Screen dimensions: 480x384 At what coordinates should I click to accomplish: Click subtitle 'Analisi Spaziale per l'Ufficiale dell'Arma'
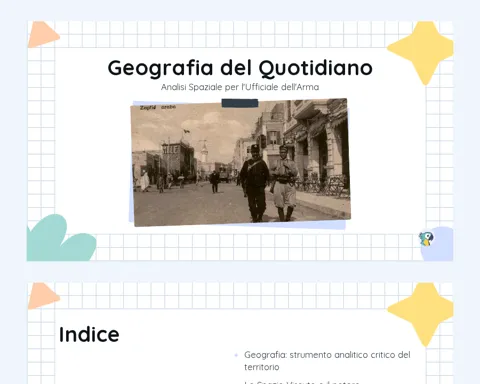(x=240, y=87)
